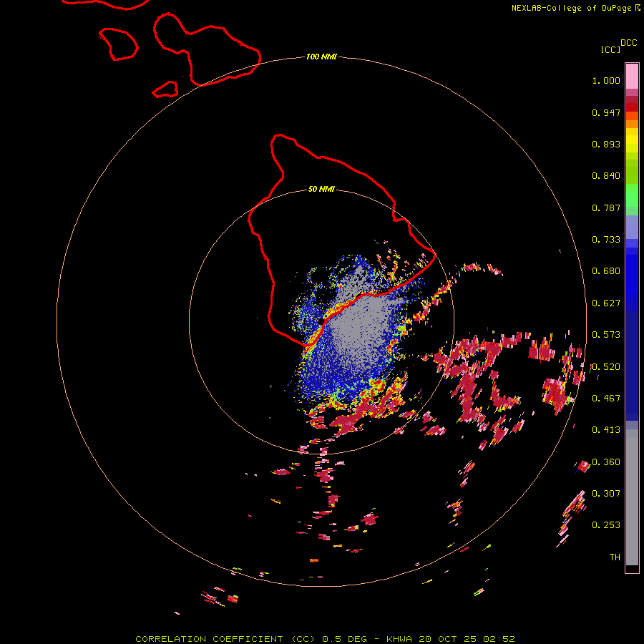Select the 0.840 legend value
This screenshot has height=644, width=644.
[606, 176]
